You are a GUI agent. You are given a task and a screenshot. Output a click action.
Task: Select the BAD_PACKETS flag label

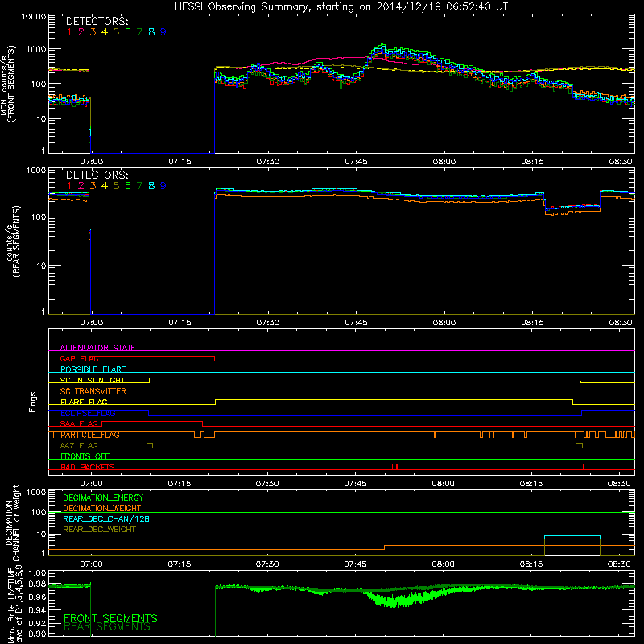tap(88, 467)
